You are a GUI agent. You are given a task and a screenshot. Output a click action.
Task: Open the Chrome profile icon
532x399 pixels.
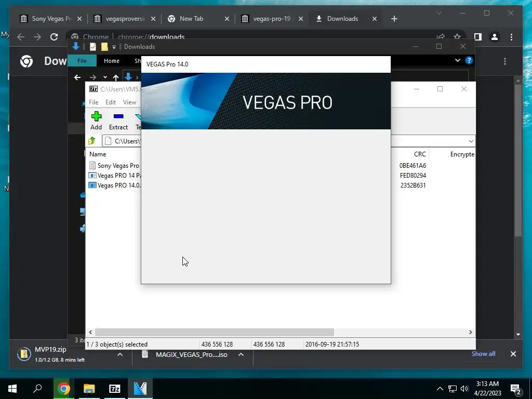pos(495,37)
